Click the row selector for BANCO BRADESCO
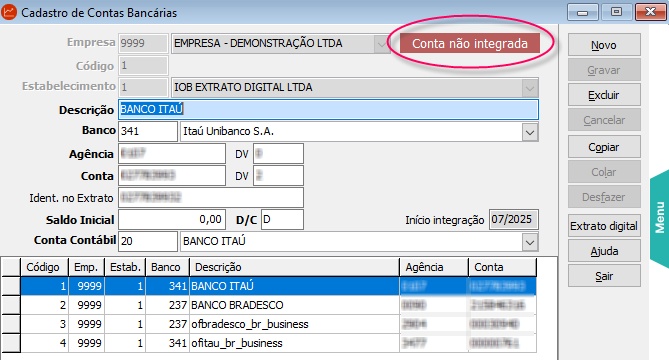The width and height of the screenshot is (669, 360). (x=11, y=305)
